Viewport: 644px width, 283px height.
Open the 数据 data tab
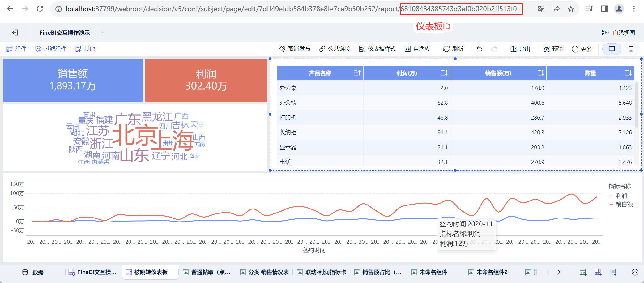(33, 272)
